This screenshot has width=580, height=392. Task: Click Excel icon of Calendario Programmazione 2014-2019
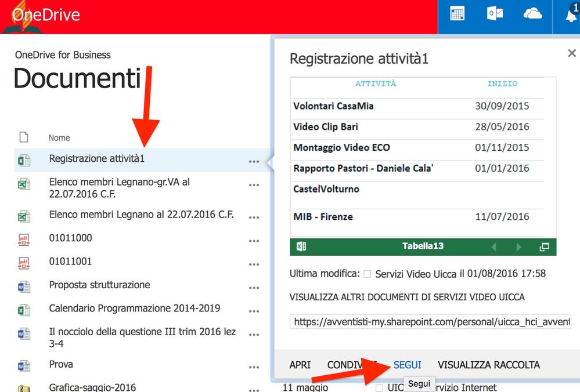[x=24, y=310]
